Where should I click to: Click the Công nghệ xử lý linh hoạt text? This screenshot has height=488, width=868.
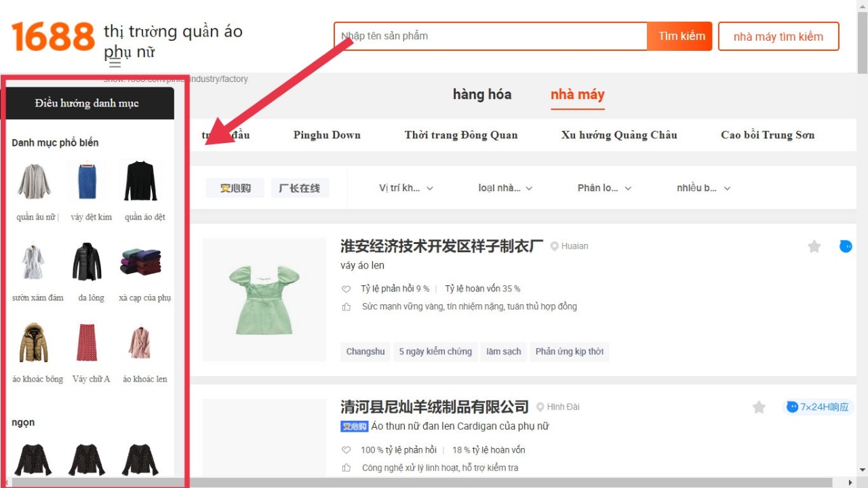[441, 468]
